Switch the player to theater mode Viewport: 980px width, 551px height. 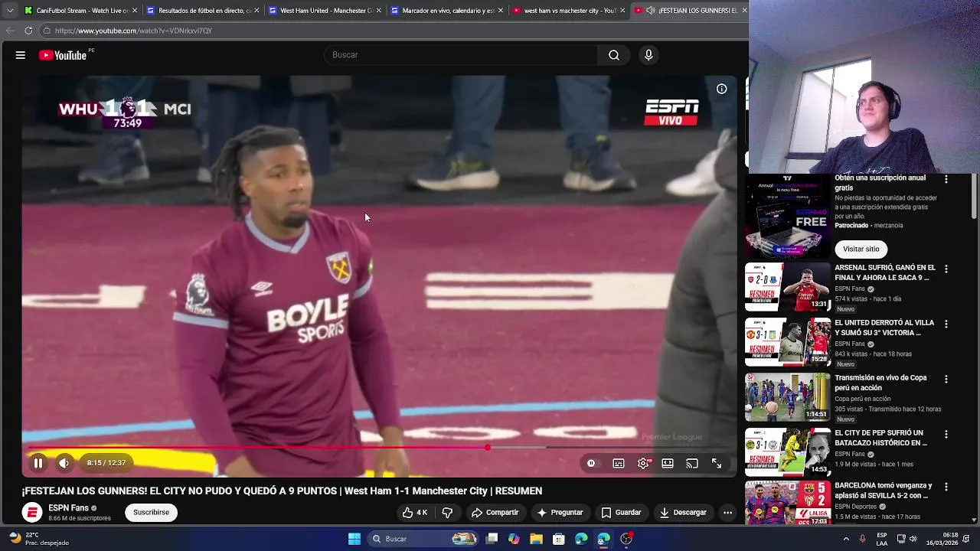click(668, 463)
